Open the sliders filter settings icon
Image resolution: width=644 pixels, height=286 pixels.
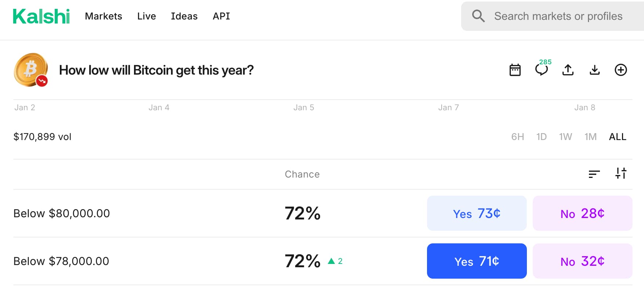pos(621,174)
